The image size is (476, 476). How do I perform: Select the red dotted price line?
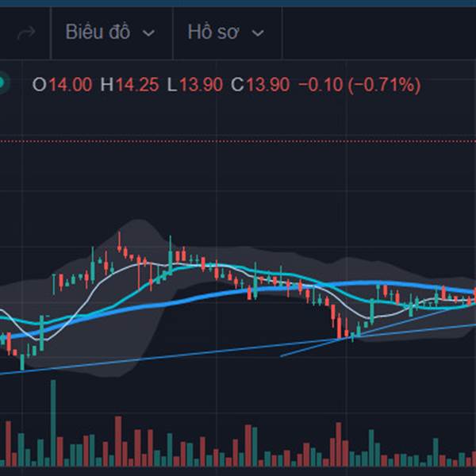pyautogui.click(x=238, y=141)
